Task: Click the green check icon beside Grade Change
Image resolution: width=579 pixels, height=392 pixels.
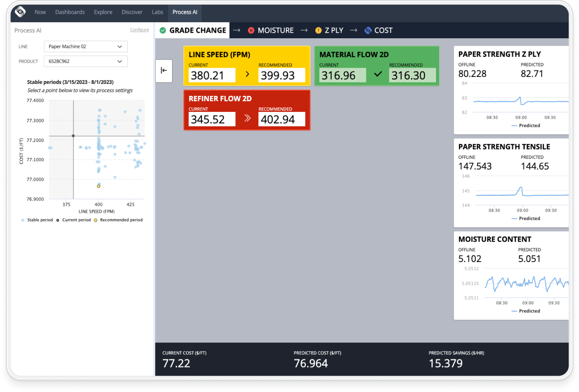Action: tap(163, 30)
